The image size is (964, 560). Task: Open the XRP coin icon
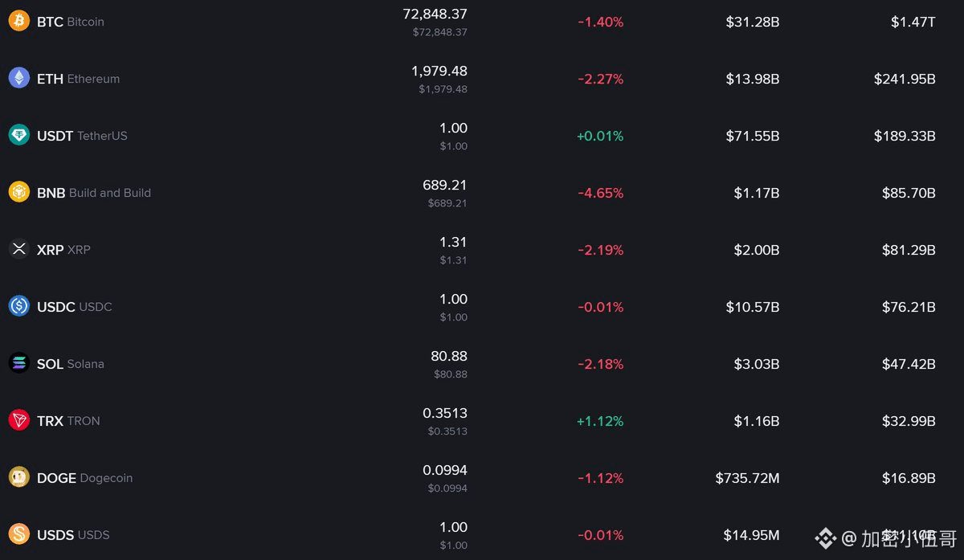[x=19, y=249]
